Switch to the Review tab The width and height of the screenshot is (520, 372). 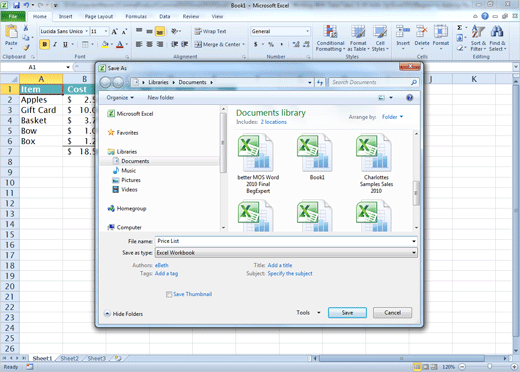tap(191, 16)
